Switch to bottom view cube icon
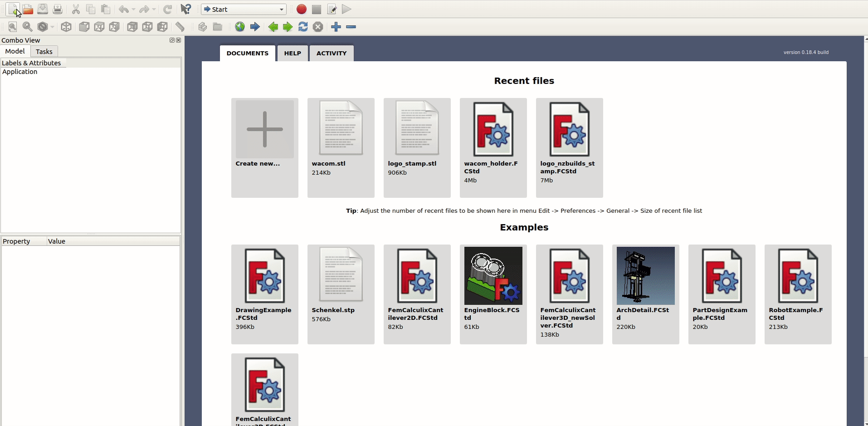This screenshot has width=868, height=426. click(147, 27)
